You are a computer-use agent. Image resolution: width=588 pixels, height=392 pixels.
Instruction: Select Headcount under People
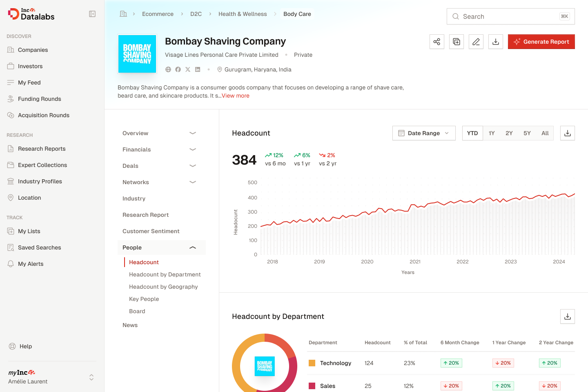(144, 262)
